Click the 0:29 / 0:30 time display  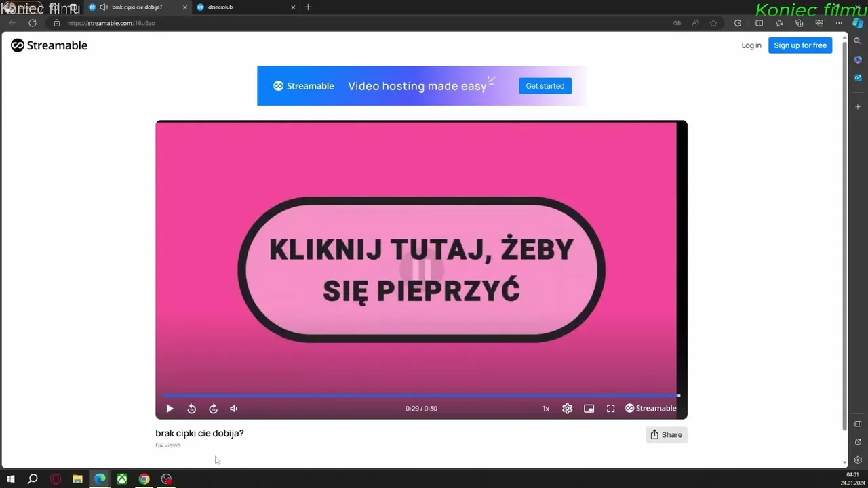point(421,409)
